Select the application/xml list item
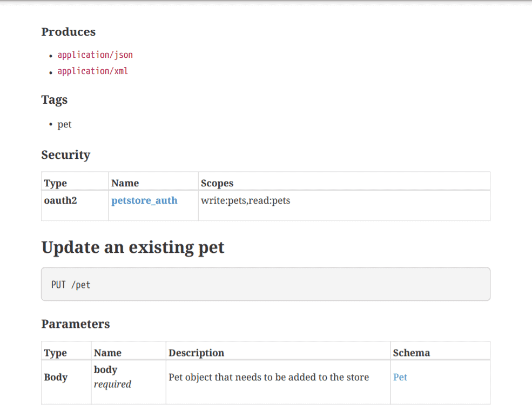The image size is (532, 417). (x=92, y=71)
